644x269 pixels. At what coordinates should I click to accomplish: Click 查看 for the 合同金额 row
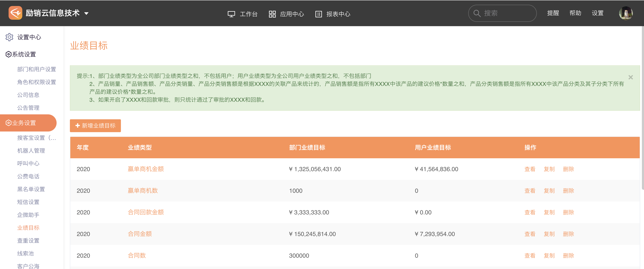(530, 234)
